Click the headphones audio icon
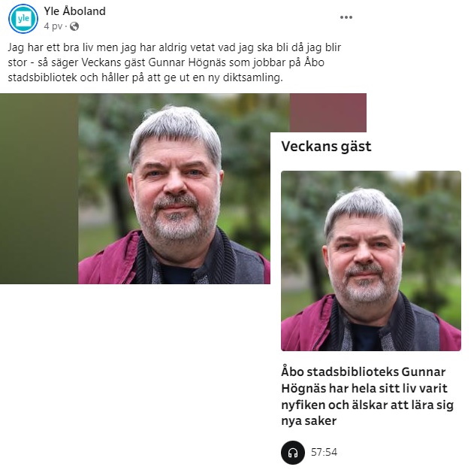Viewport: 474px width, 476px height. point(293,453)
